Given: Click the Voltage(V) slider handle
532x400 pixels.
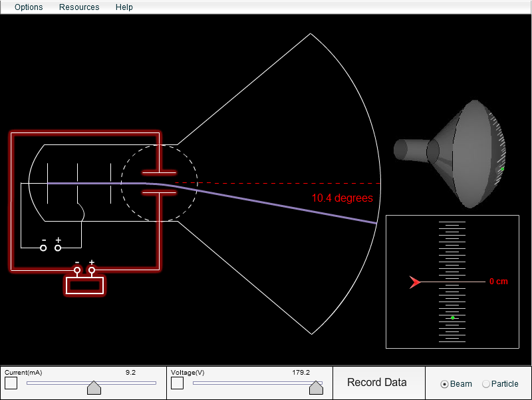Looking at the screenshot, I should coord(317,387).
